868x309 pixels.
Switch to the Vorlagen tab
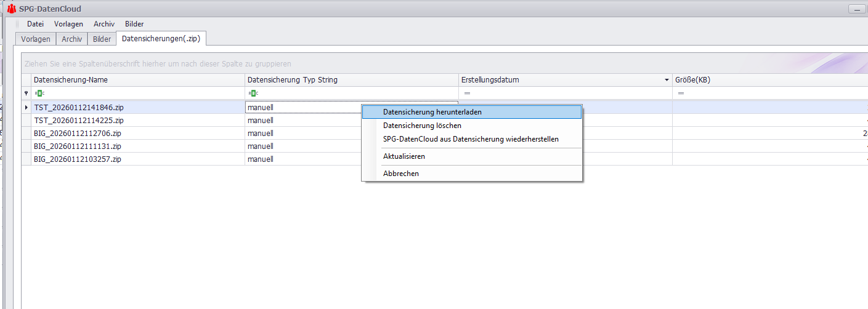pyautogui.click(x=36, y=39)
